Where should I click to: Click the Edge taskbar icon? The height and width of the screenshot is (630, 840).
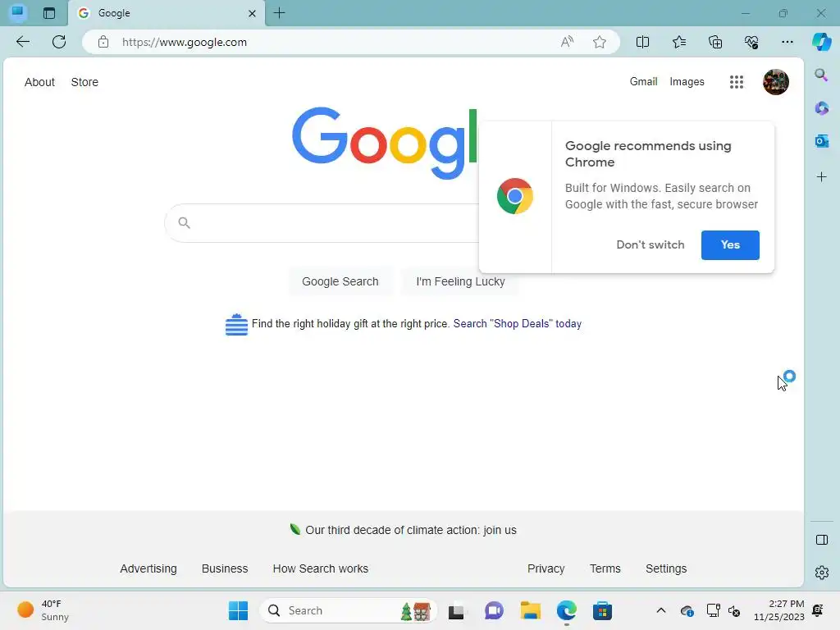(x=566, y=610)
